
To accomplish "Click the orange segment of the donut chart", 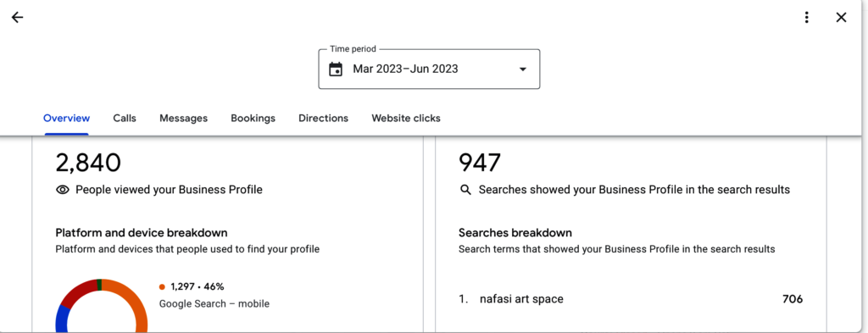I will pyautogui.click(x=137, y=303).
